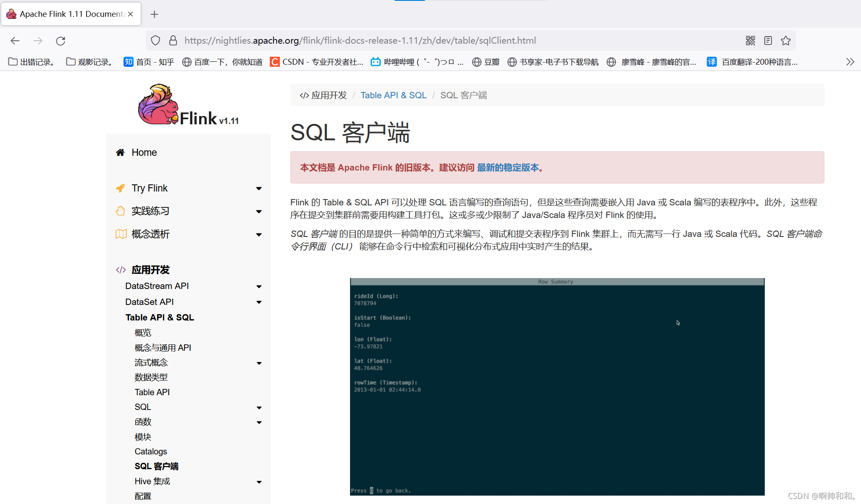This screenshot has height=504, width=861.
Task: Open the CSDN bookmark
Action: point(317,62)
